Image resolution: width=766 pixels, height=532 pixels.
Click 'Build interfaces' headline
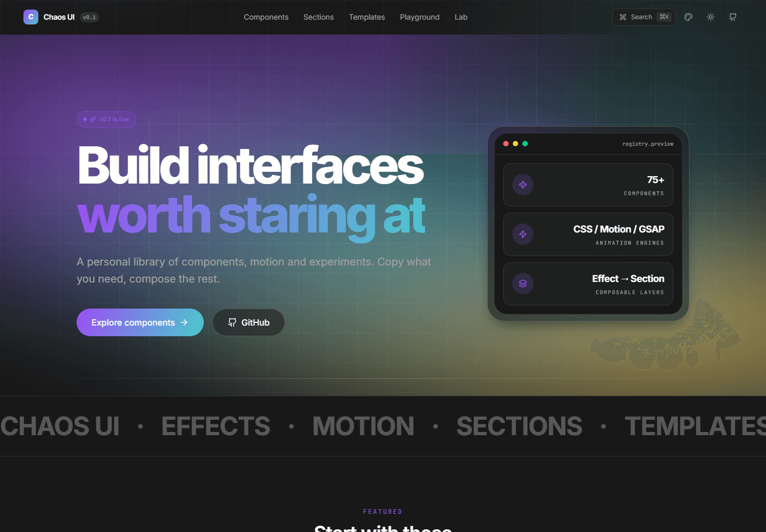click(251, 165)
